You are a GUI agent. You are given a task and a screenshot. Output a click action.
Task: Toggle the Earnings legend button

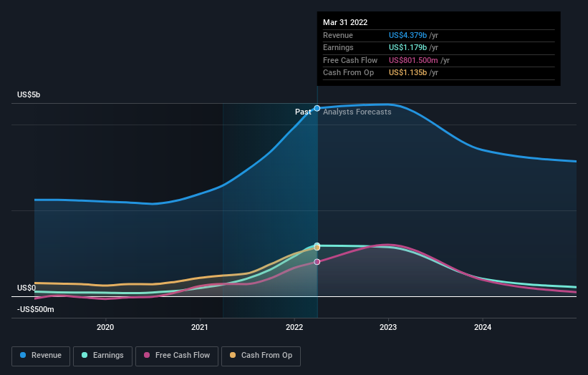102,356
